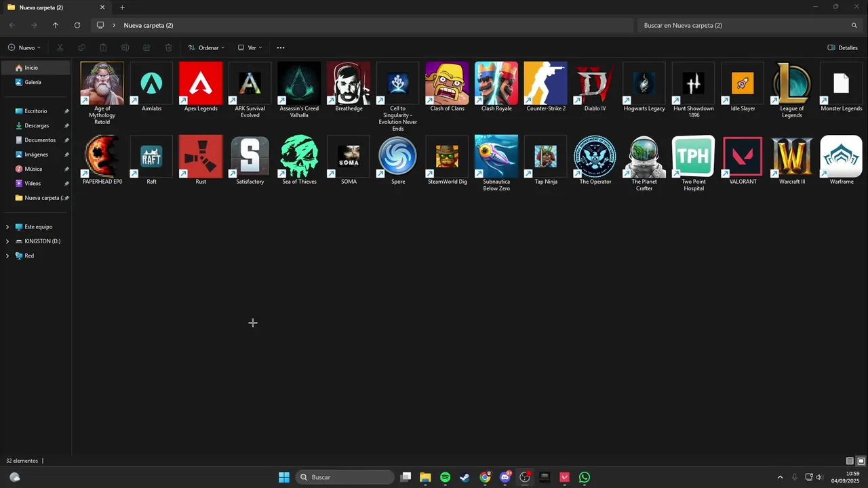Open Spotify from the taskbar
Image resolution: width=868 pixels, height=488 pixels.
tap(445, 477)
